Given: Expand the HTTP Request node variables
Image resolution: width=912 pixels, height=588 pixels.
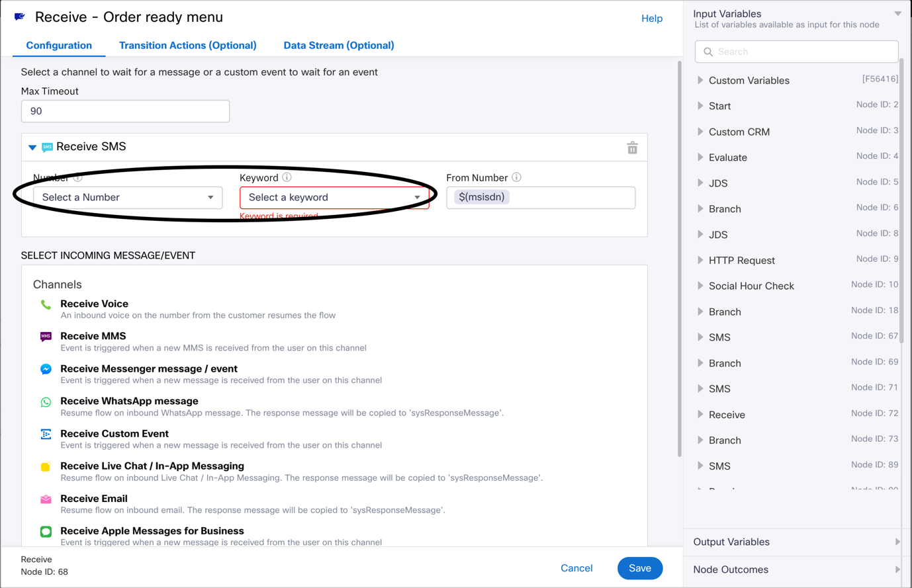Looking at the screenshot, I should (700, 260).
